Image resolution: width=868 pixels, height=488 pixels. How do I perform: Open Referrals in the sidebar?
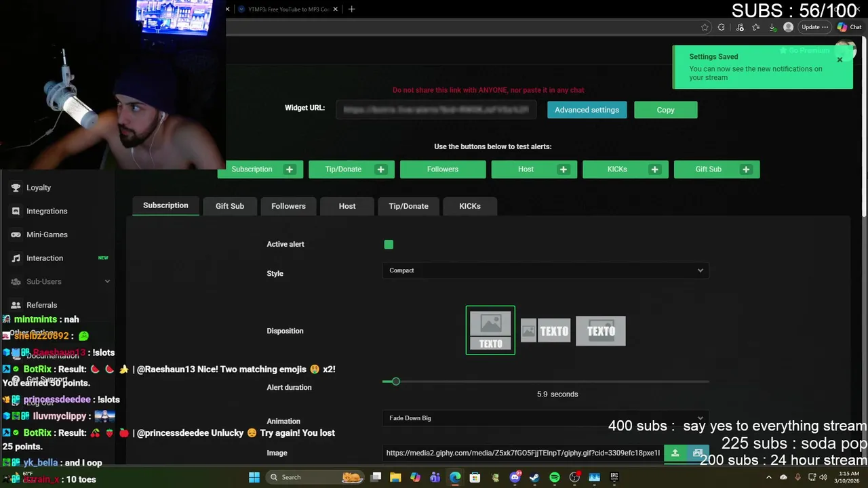41,305
